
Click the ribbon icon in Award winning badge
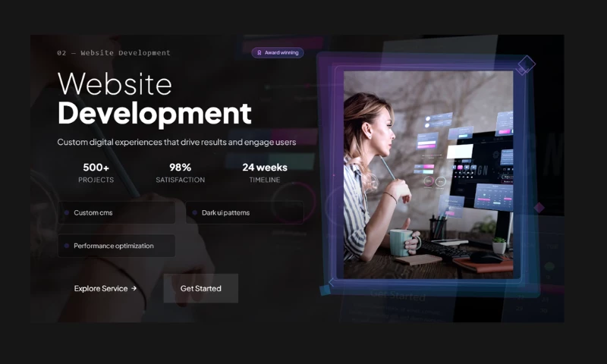coord(259,52)
